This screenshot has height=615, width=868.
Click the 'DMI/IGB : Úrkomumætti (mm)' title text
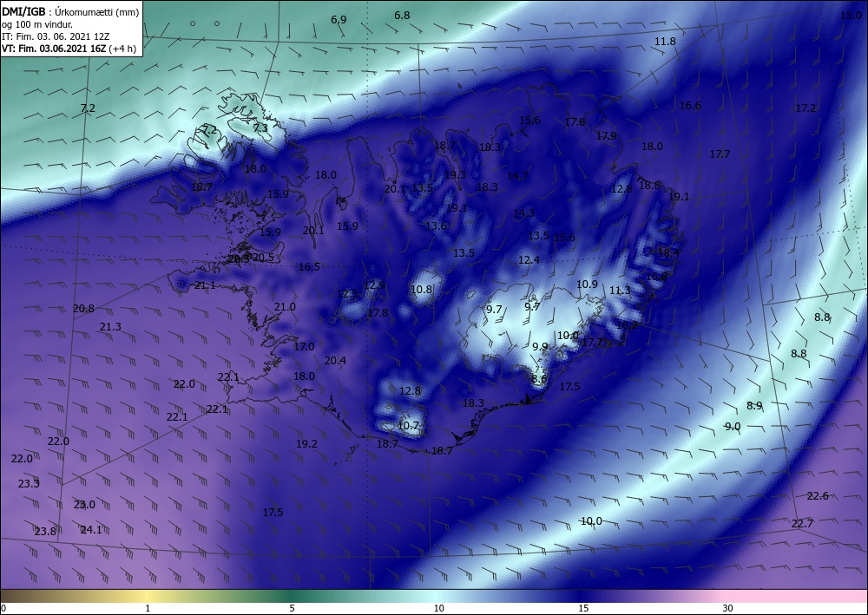point(70,11)
